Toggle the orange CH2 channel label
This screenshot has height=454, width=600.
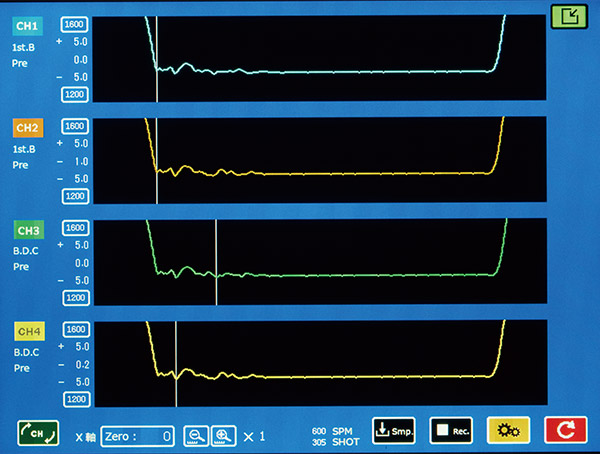28,128
